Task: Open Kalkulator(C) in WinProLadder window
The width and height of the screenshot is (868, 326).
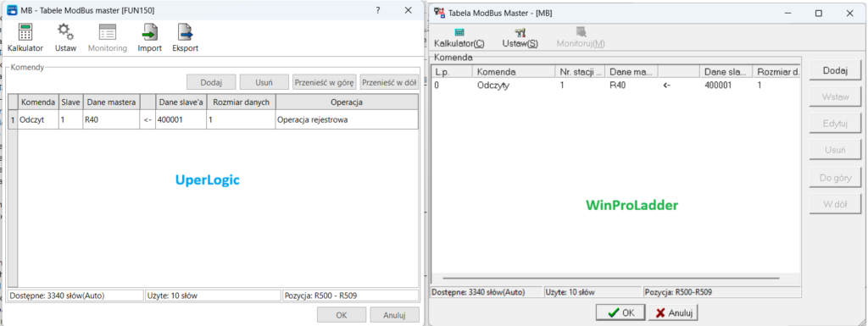Action: coord(459,39)
